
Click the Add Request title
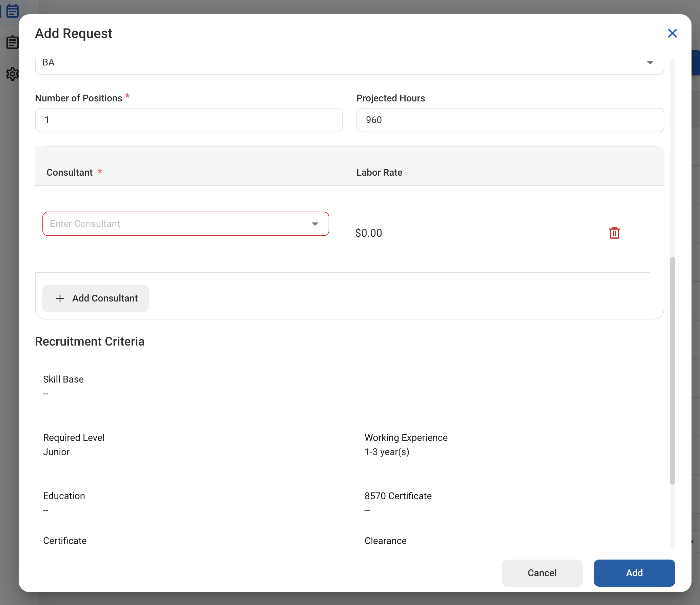pos(74,33)
